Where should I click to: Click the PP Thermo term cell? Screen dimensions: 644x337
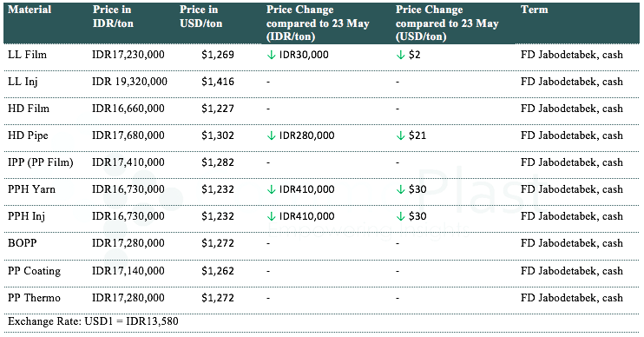[x=572, y=298]
